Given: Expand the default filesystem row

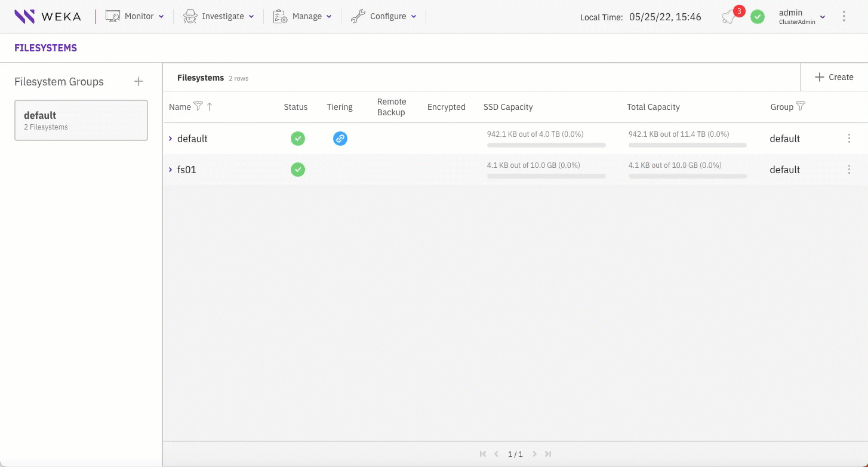Looking at the screenshot, I should (x=171, y=139).
